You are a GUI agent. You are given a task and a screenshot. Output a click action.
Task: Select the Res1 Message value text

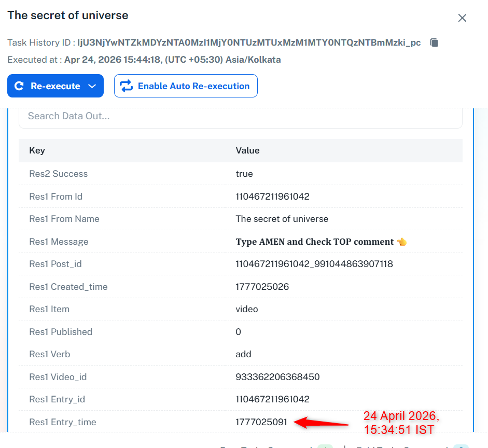[314, 242]
